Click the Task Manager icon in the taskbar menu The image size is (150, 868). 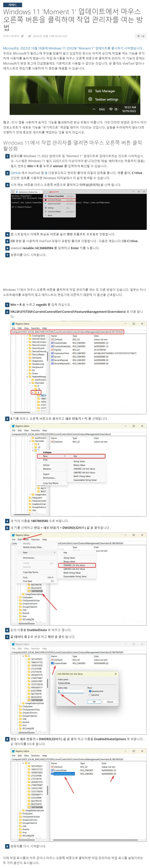(90, 91)
